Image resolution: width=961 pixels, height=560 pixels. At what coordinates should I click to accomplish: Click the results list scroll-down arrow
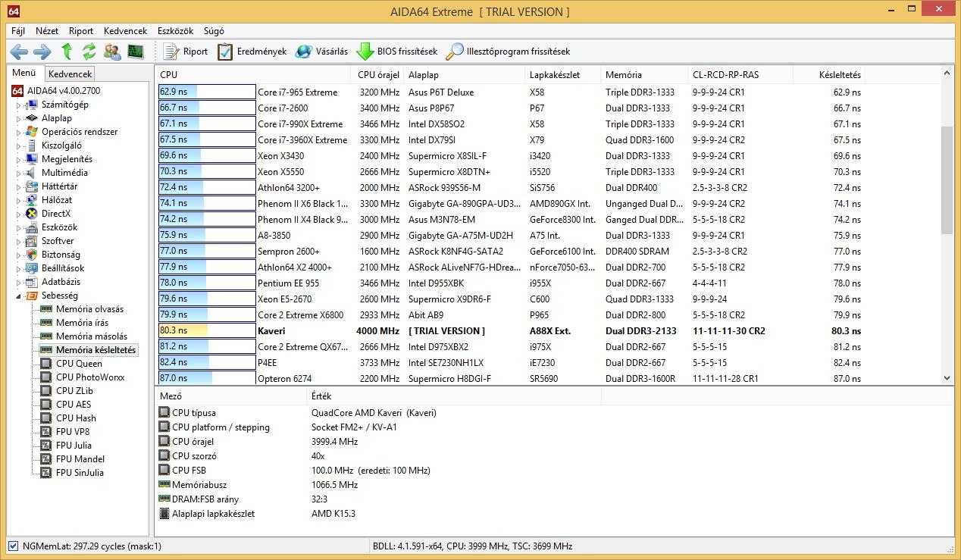[x=947, y=378]
